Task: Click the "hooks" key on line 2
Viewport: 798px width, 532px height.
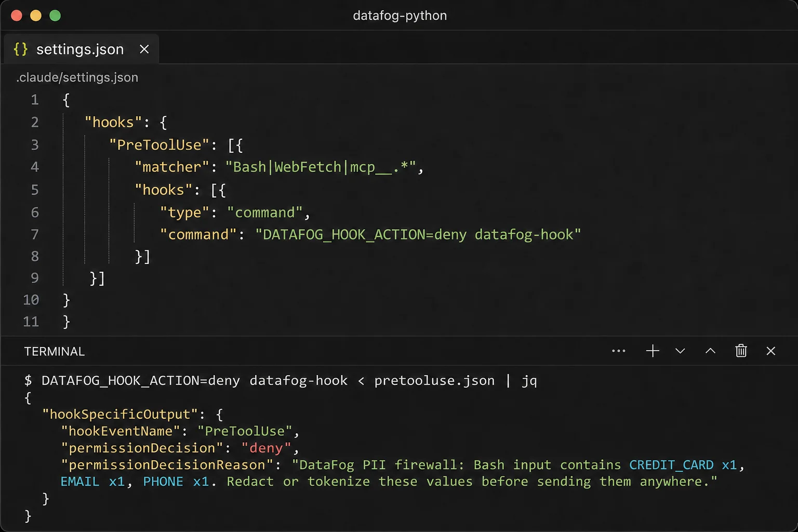Action: pos(113,122)
